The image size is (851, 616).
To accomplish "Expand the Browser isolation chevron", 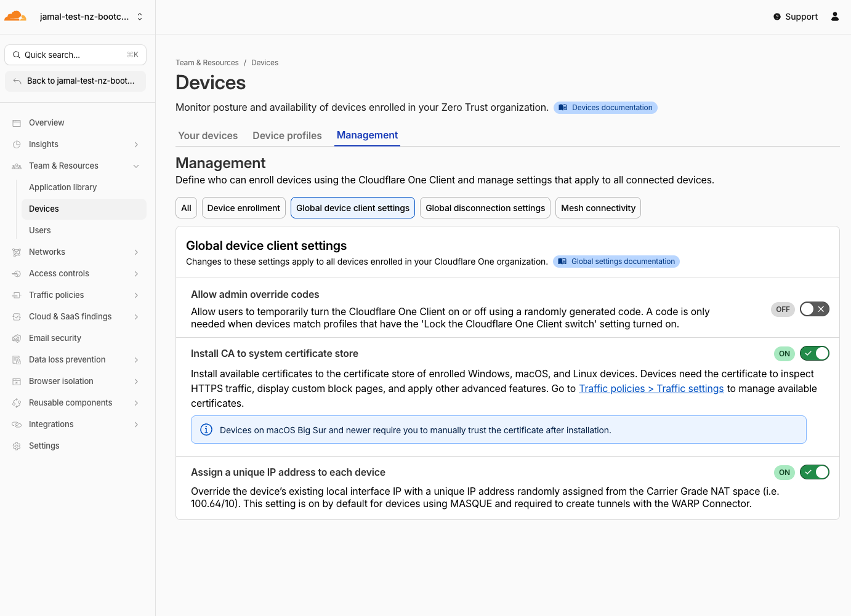I will click(136, 382).
